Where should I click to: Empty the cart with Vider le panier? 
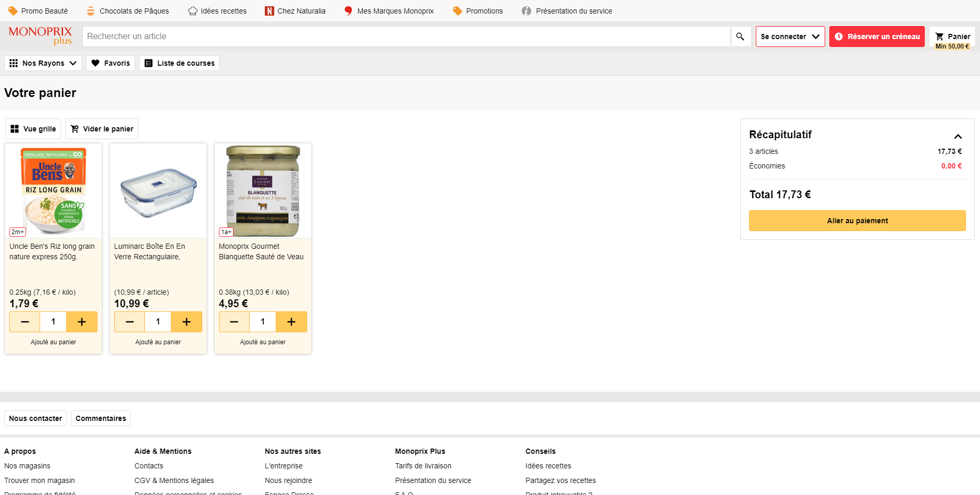click(x=102, y=129)
